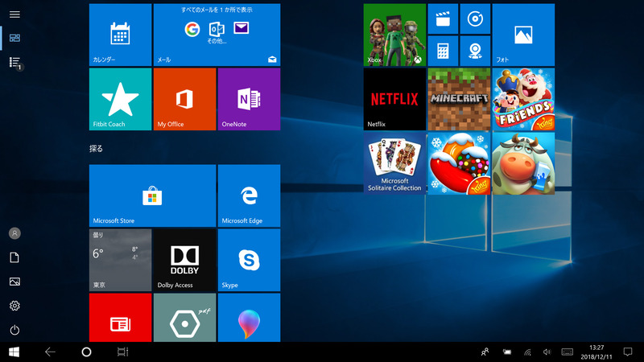Open the Maps webcam-pin tile
The width and height of the screenshot is (644, 362).
(x=475, y=51)
